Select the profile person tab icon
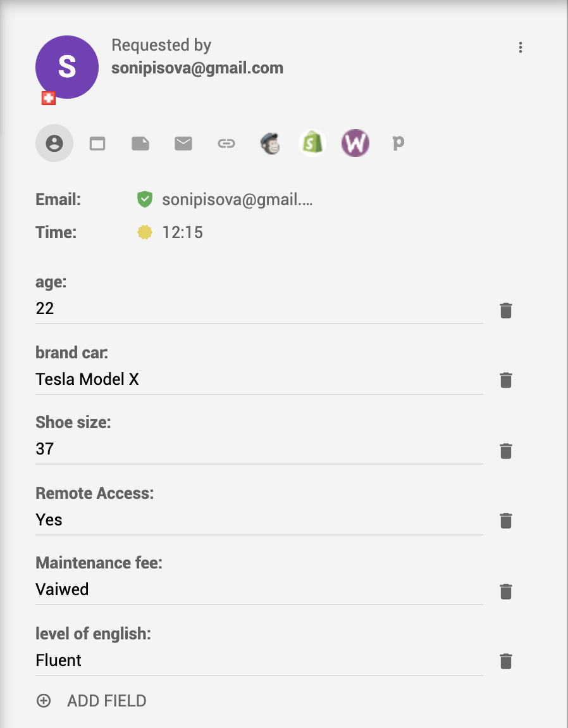 [54, 144]
